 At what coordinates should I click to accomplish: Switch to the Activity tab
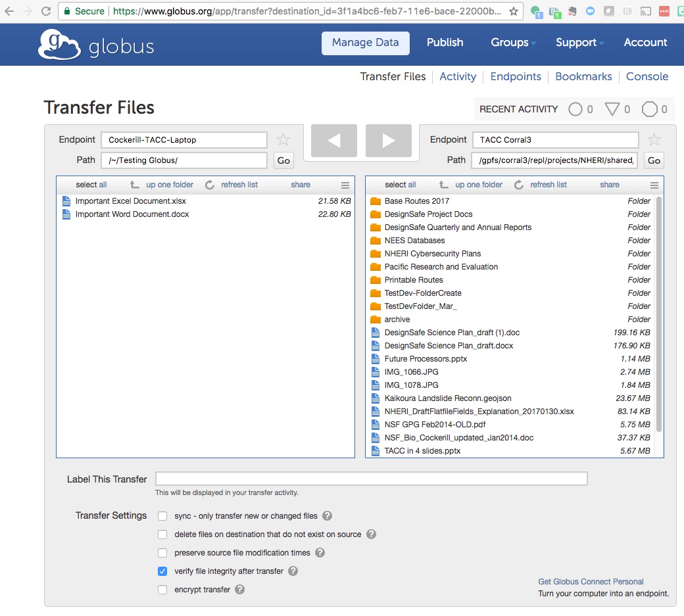tap(458, 77)
